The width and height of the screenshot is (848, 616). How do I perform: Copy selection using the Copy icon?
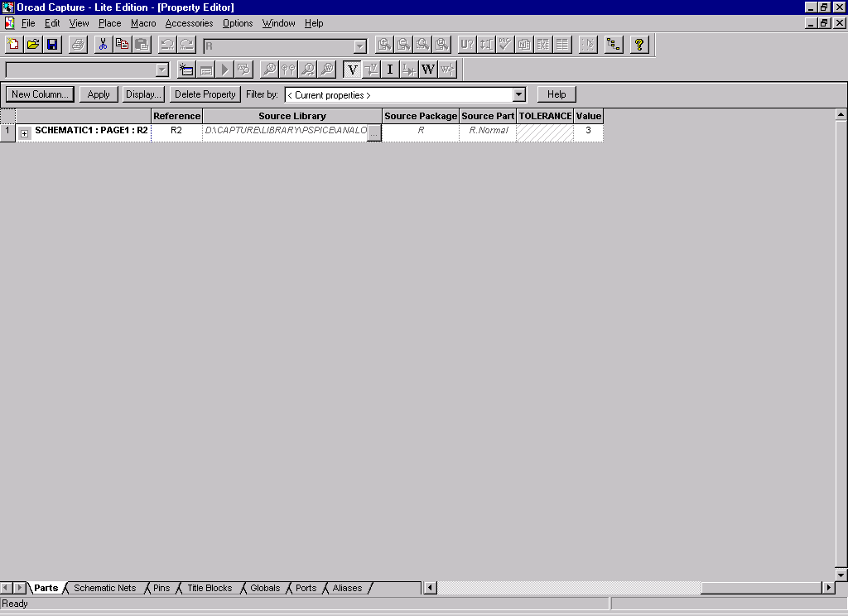tap(123, 45)
